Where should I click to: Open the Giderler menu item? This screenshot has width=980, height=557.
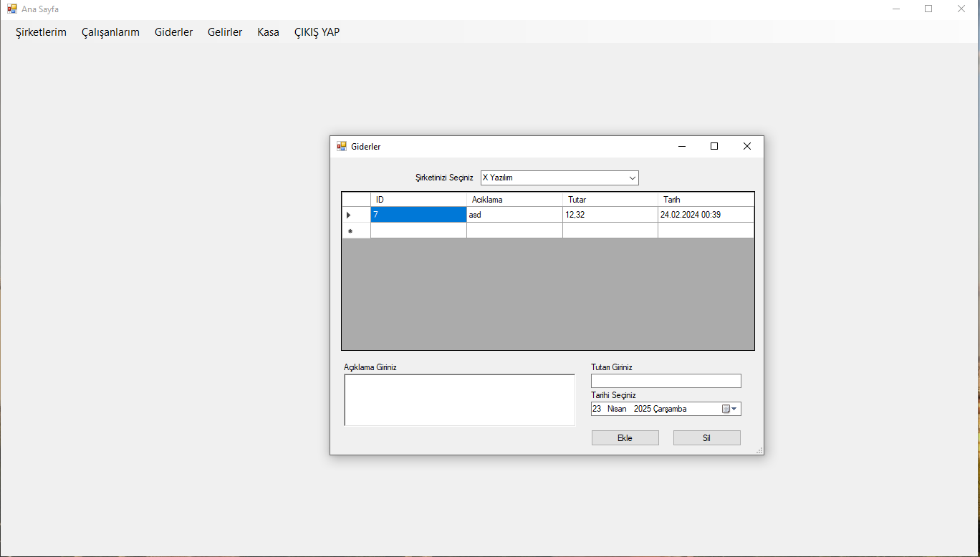pos(173,32)
